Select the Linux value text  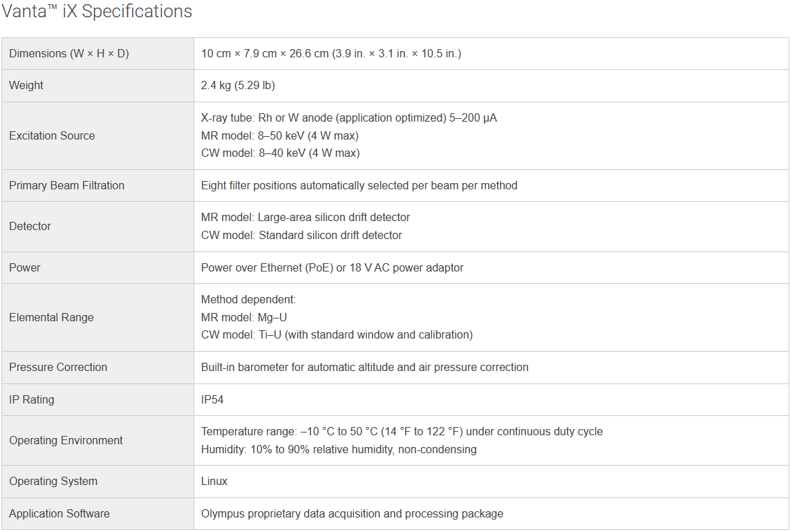214,482
